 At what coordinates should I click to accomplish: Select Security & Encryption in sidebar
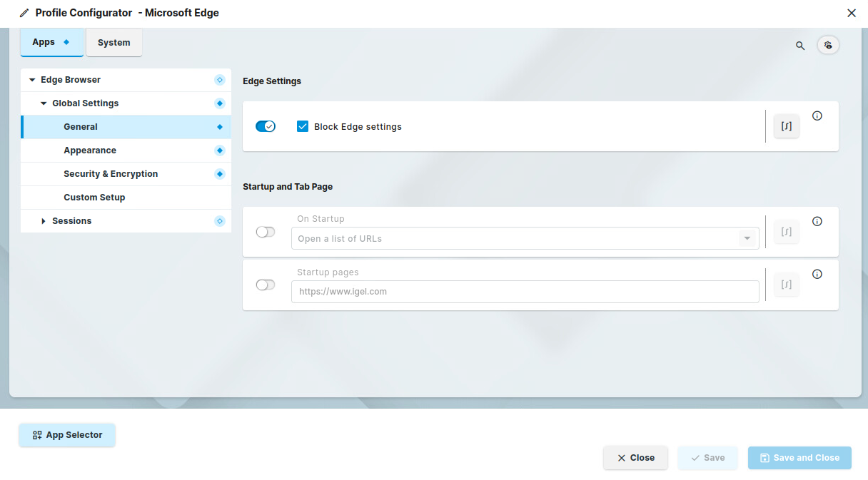[111, 174]
